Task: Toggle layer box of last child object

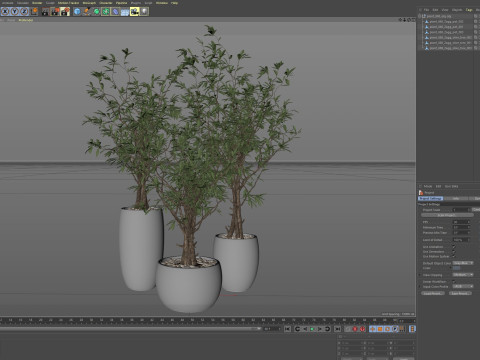Action: click(x=476, y=48)
